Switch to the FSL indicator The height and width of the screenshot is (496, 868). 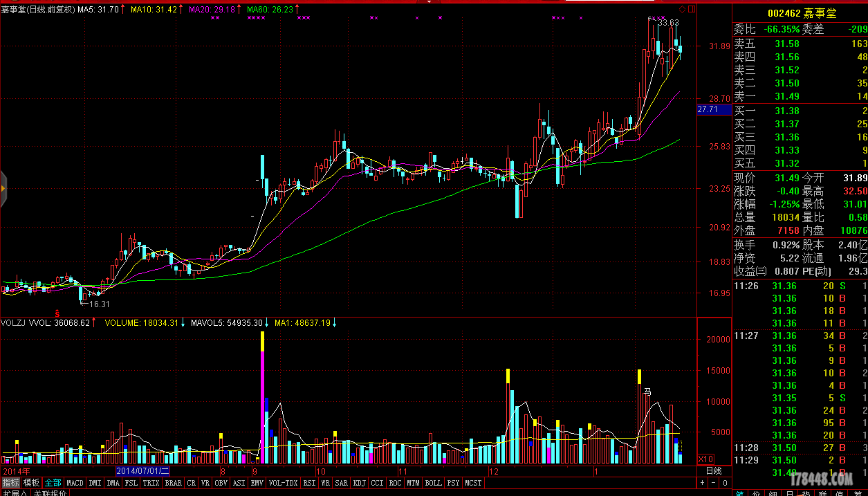click(x=131, y=483)
